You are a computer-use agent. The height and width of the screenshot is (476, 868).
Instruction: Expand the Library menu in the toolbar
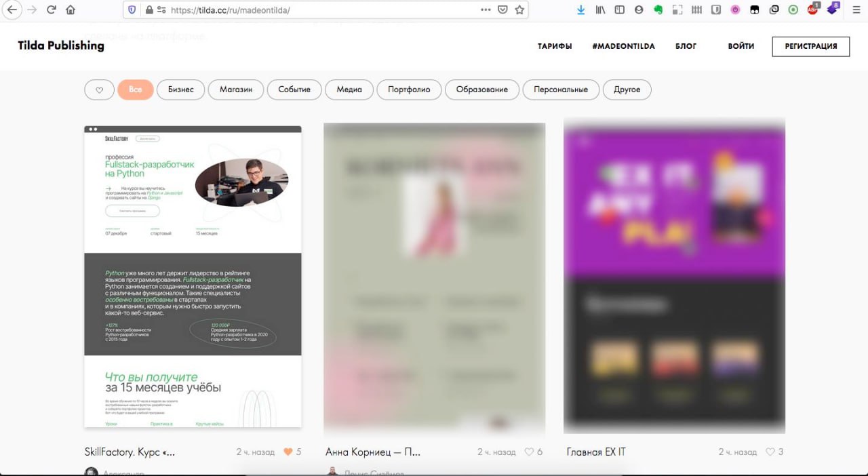600,10
